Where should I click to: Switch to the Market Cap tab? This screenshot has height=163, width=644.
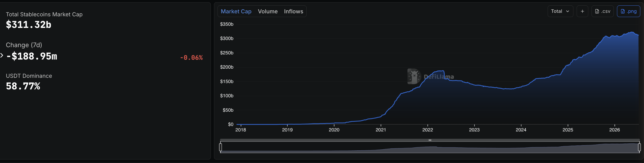pos(236,11)
